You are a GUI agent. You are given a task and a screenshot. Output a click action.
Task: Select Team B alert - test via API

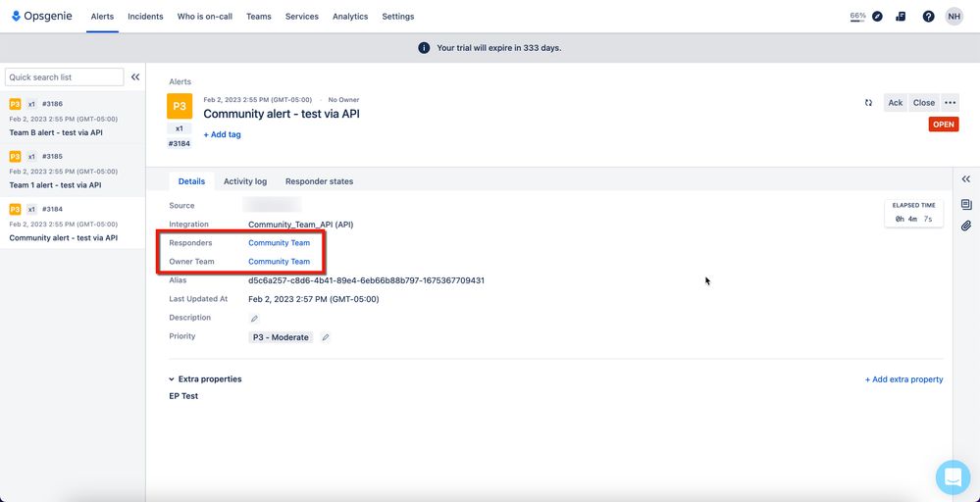coord(73,118)
